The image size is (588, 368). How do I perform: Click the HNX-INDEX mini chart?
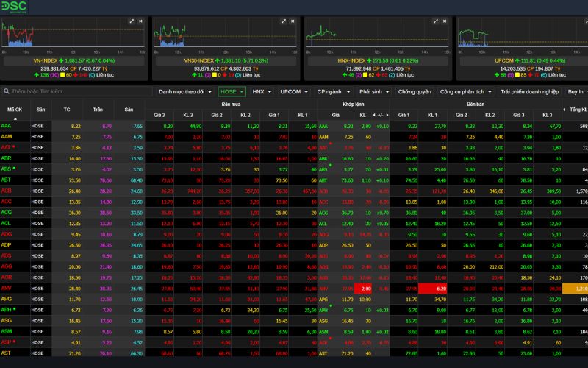point(378,35)
